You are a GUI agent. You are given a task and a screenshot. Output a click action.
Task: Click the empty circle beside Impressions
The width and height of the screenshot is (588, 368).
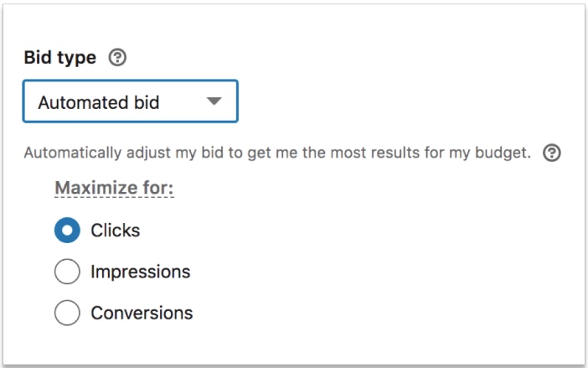coord(67,272)
